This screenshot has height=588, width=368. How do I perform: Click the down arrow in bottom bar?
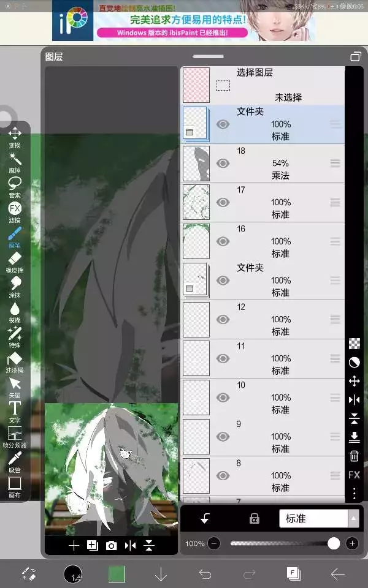click(x=161, y=574)
